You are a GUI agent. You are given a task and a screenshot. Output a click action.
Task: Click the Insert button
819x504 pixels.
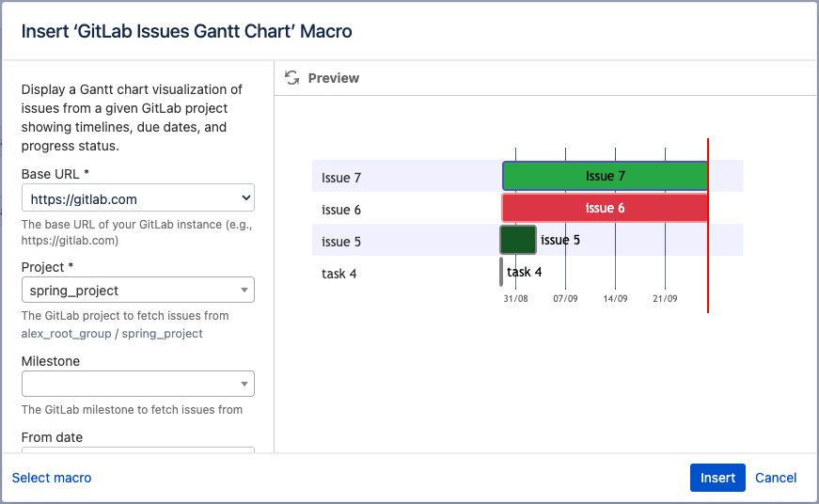(717, 478)
